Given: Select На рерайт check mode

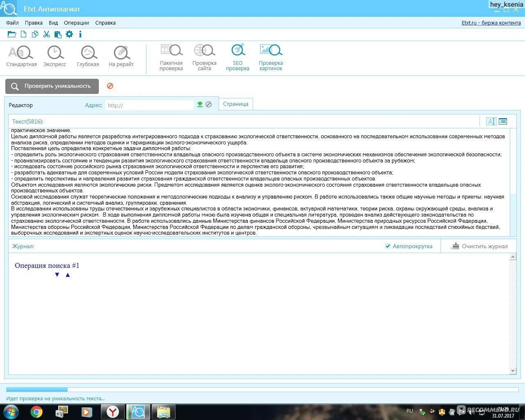Looking at the screenshot, I should click(x=121, y=56).
